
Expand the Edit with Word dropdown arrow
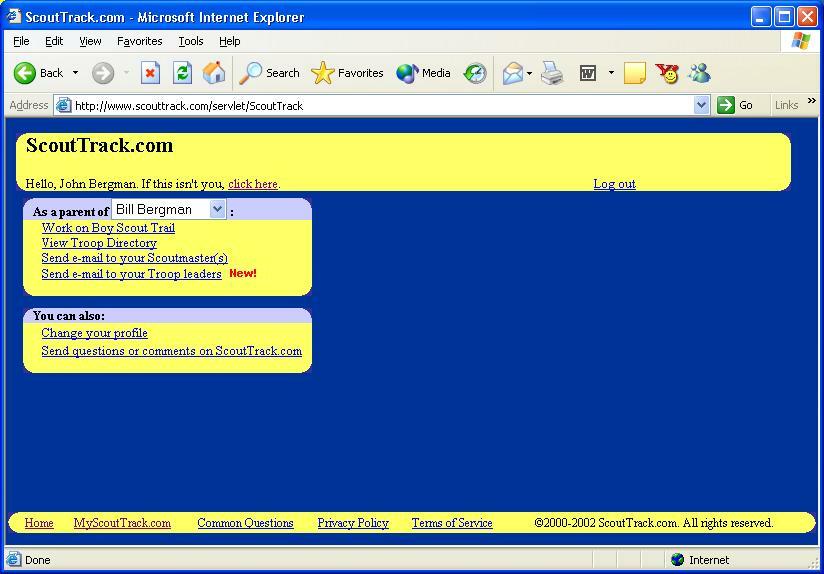611,73
